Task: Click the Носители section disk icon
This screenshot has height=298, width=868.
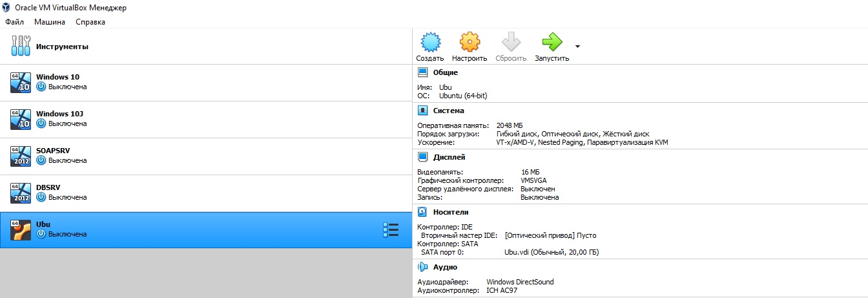Action: pyautogui.click(x=423, y=212)
